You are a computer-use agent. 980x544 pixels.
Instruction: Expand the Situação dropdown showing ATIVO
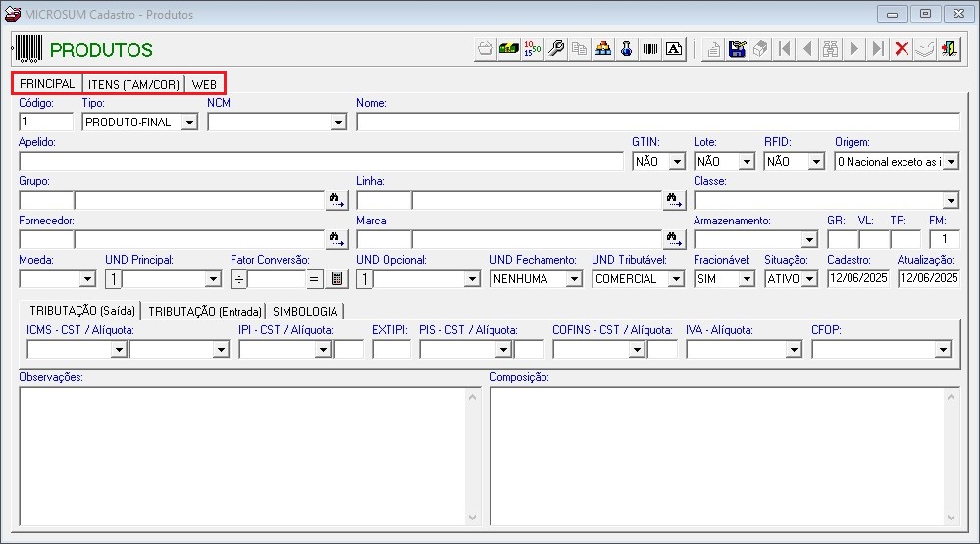(x=809, y=279)
